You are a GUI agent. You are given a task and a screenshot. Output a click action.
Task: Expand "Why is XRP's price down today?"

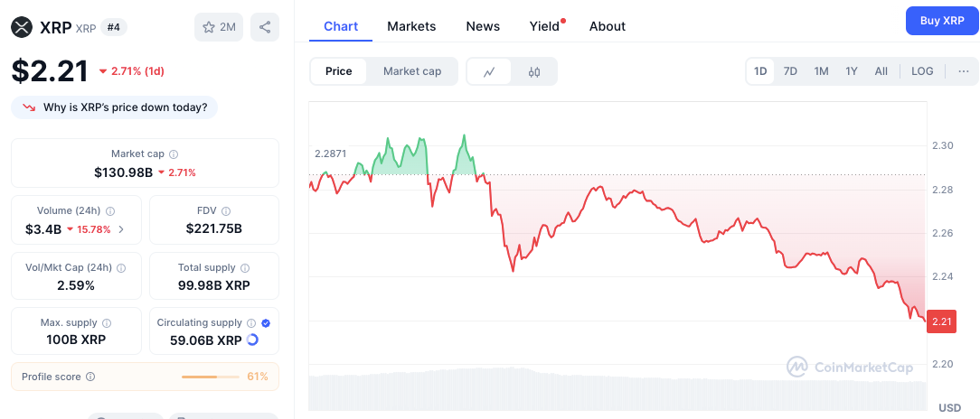[115, 107]
